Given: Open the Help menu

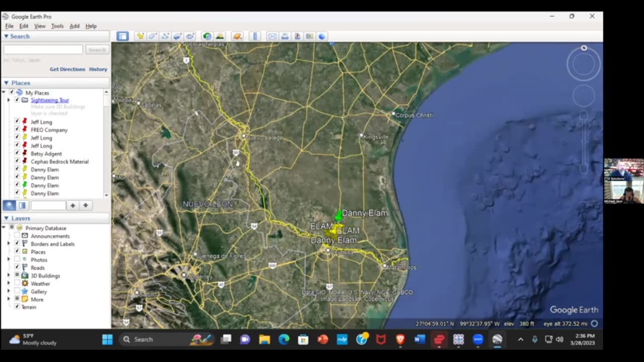Looking at the screenshot, I should pyautogui.click(x=91, y=26).
